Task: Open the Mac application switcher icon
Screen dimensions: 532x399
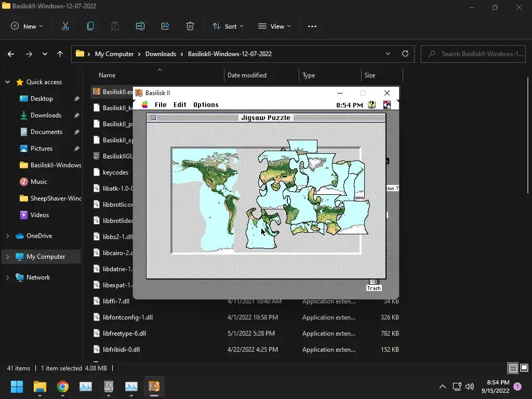Action: coord(387,105)
